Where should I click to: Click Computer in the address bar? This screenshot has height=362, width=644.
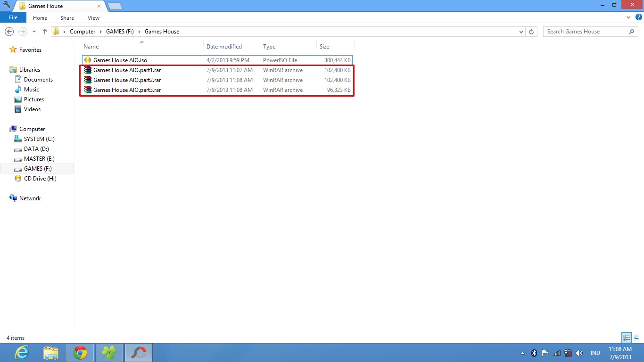83,32
